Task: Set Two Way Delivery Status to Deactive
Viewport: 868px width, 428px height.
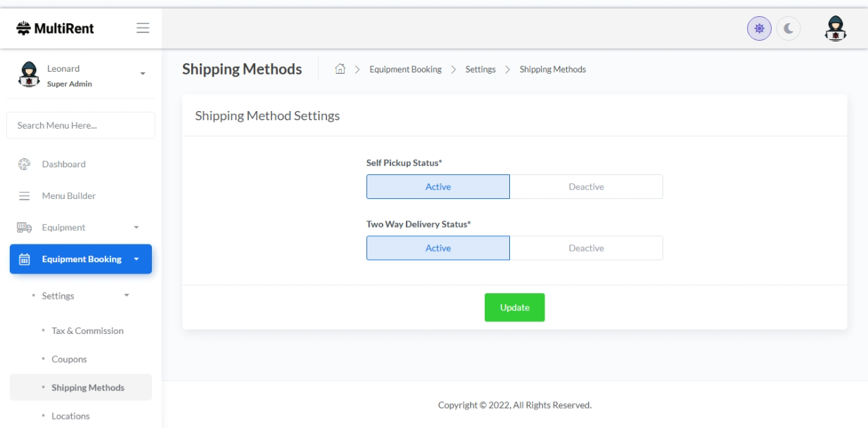Action: point(586,248)
